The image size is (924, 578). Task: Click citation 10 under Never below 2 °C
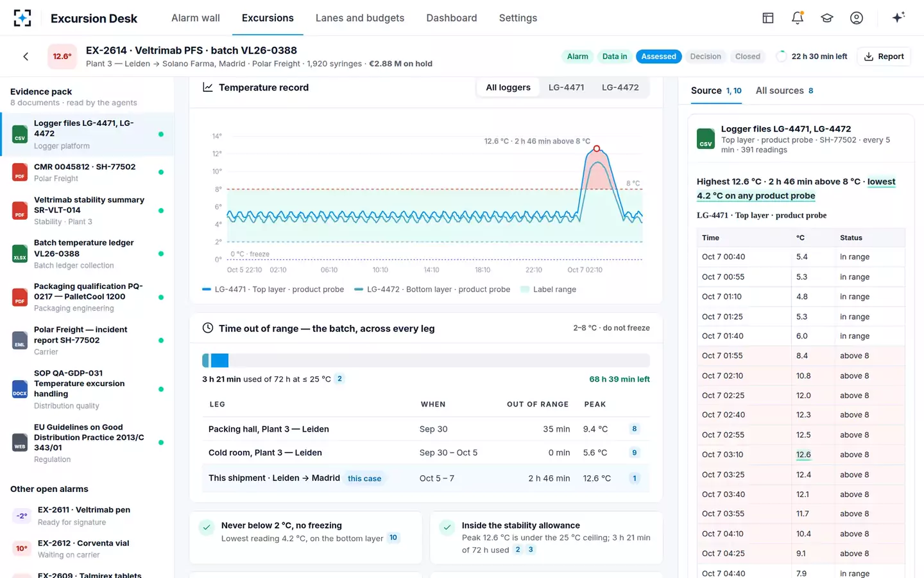pyautogui.click(x=393, y=538)
